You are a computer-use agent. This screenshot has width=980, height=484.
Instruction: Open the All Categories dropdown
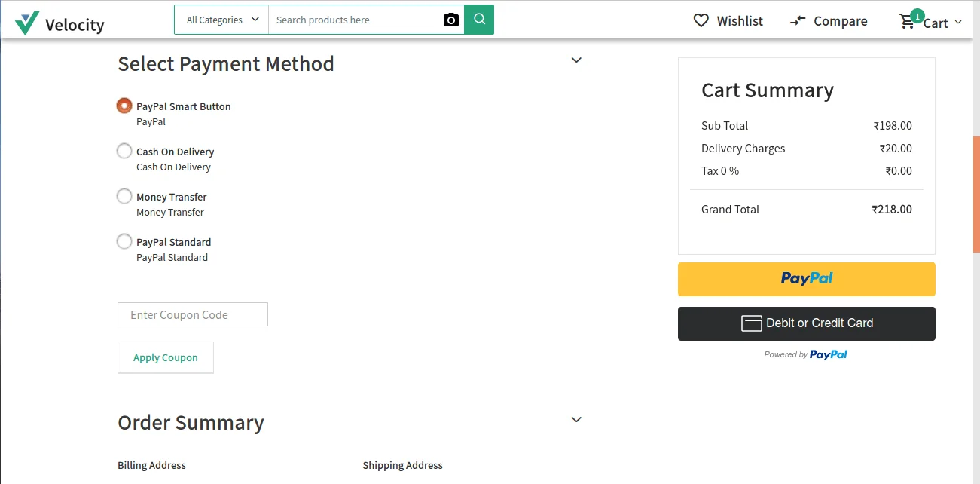(x=221, y=20)
